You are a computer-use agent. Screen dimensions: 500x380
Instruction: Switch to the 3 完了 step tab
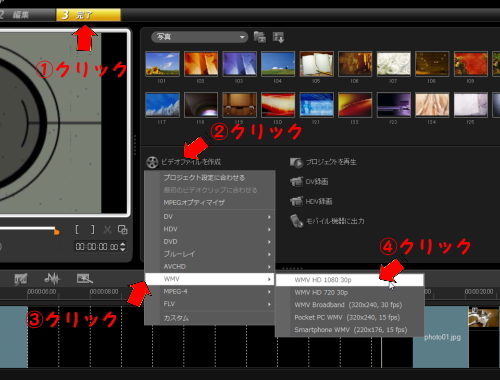[88, 15]
